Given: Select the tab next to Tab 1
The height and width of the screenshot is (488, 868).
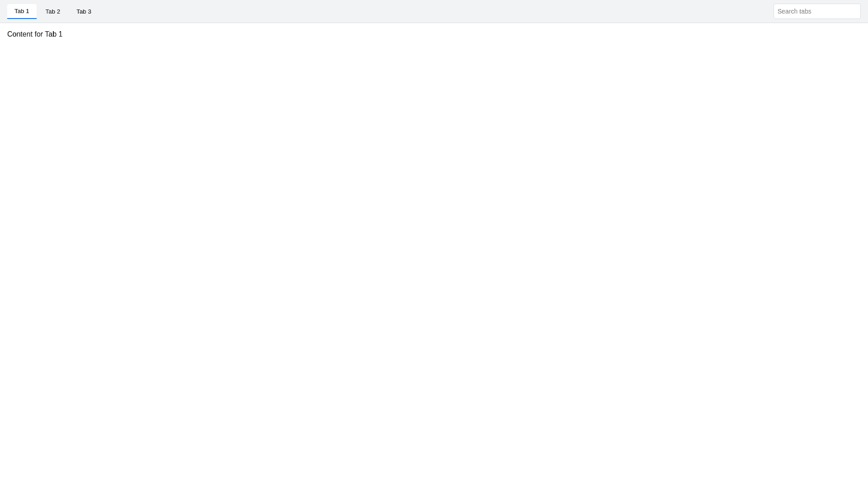Looking at the screenshot, I should click(52, 11).
